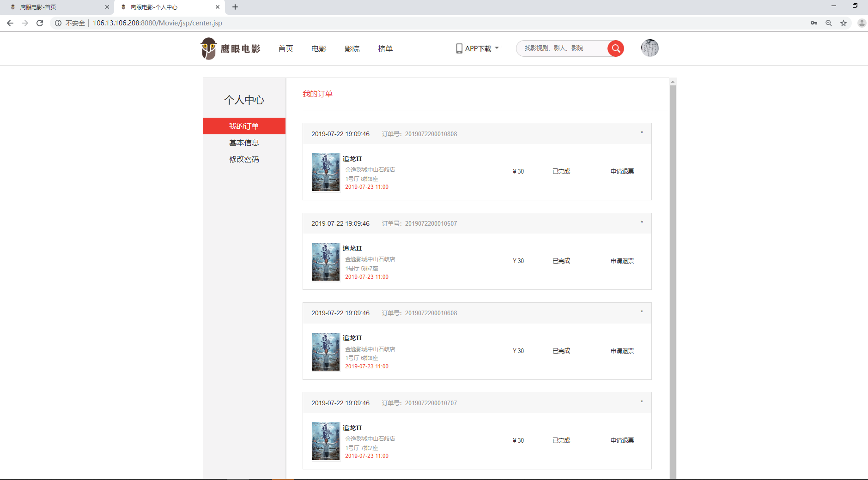The height and width of the screenshot is (480, 868).
Task: Click the phone icon beside APP下载
Action: tap(459, 48)
